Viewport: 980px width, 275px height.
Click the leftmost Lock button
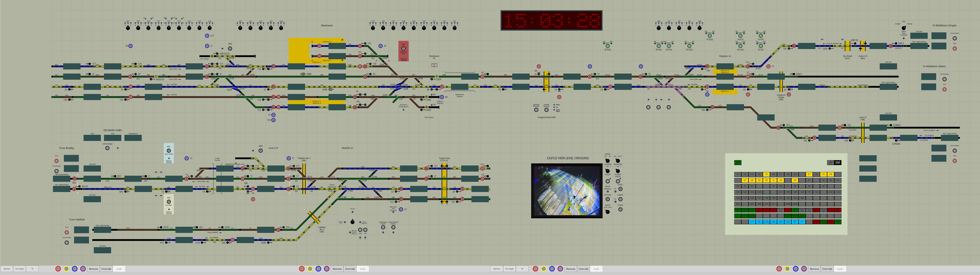[119, 269]
